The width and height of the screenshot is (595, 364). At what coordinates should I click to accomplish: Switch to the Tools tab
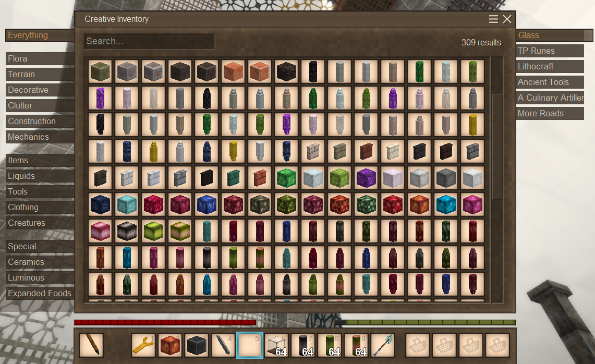click(40, 192)
